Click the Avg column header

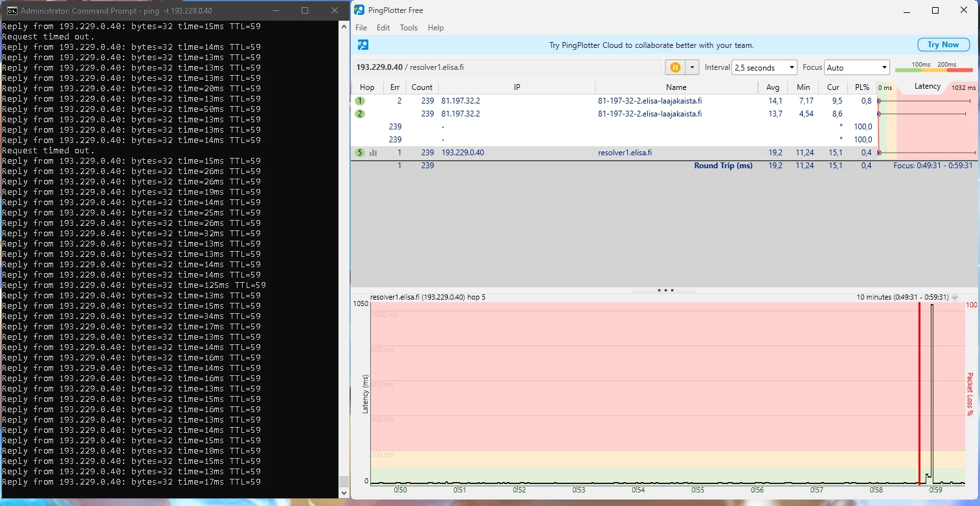point(773,87)
